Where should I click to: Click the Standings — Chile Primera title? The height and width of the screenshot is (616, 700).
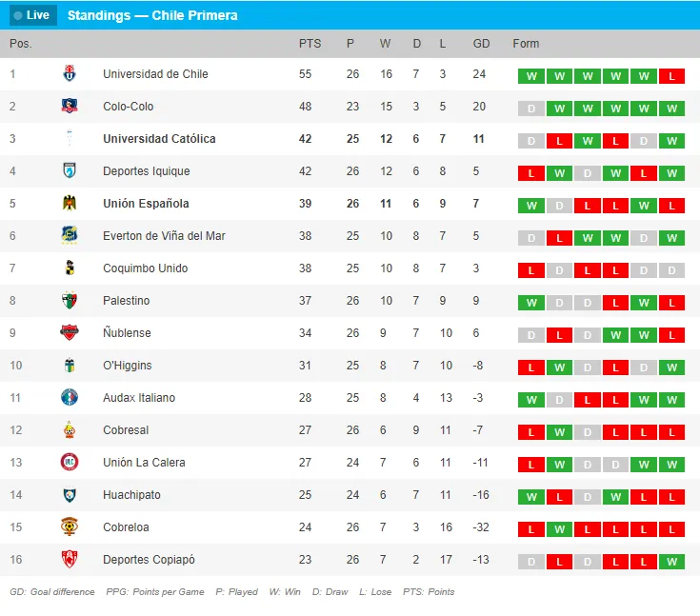pyautogui.click(x=152, y=15)
